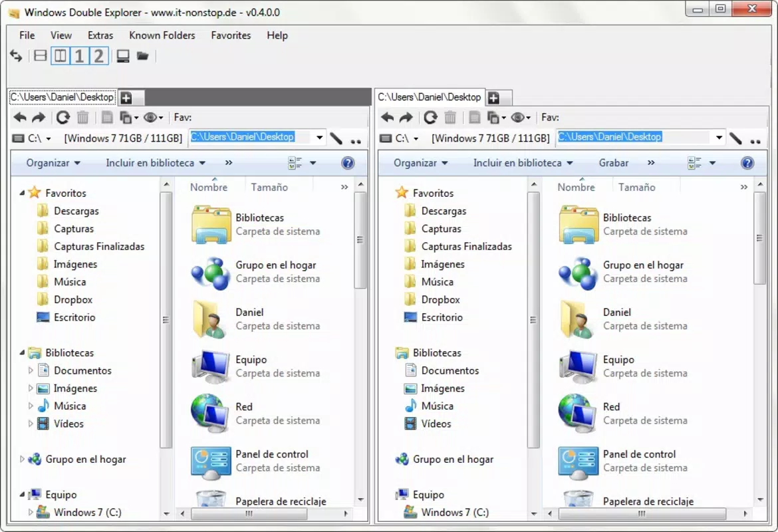The image size is (778, 532).
Task: Change view mode icon in left pane
Action: (295, 163)
